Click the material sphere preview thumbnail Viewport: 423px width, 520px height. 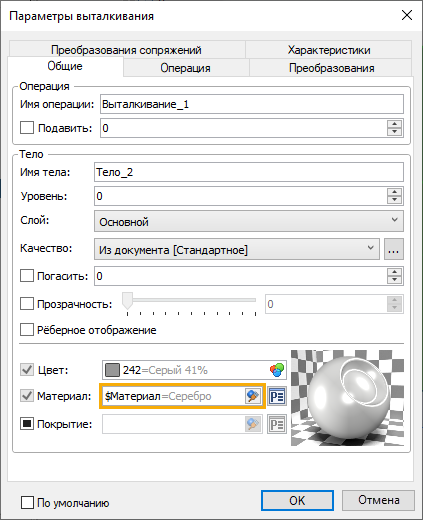tap(347, 398)
